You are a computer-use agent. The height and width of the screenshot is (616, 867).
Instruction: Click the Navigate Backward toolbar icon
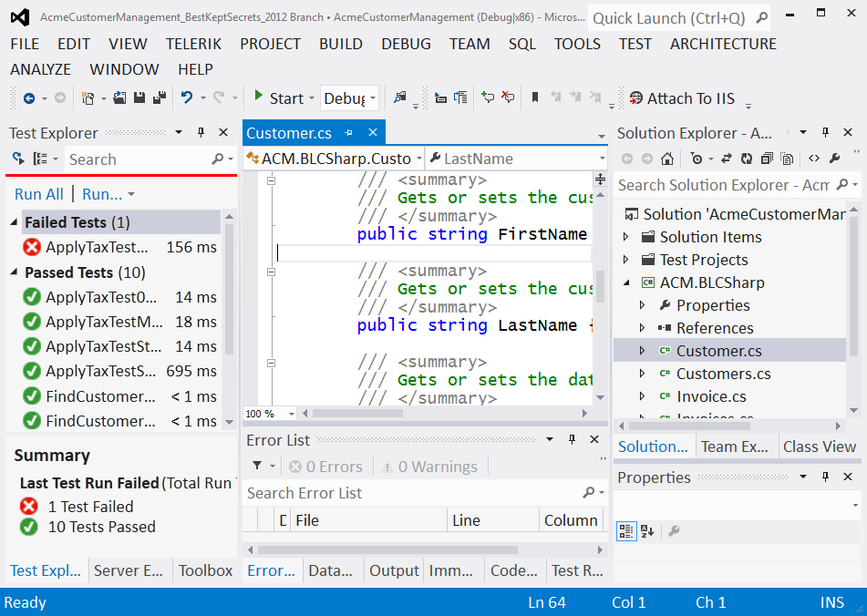(x=29, y=98)
